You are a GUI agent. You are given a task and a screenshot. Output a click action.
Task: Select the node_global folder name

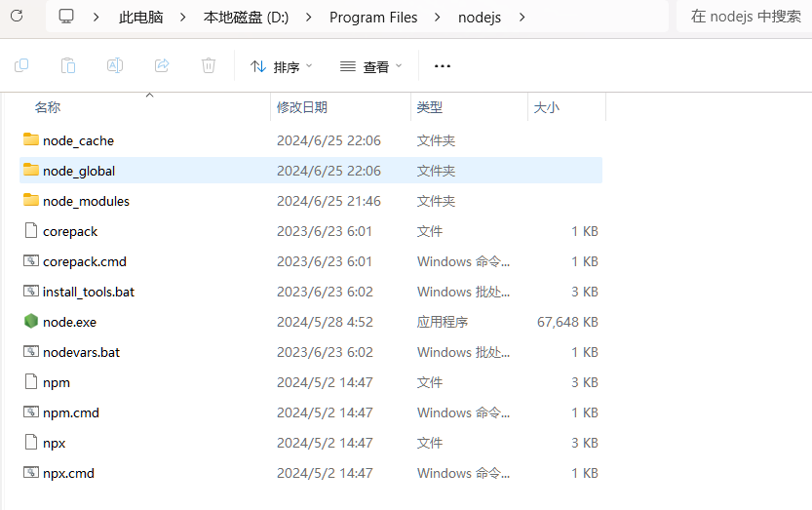pos(79,171)
